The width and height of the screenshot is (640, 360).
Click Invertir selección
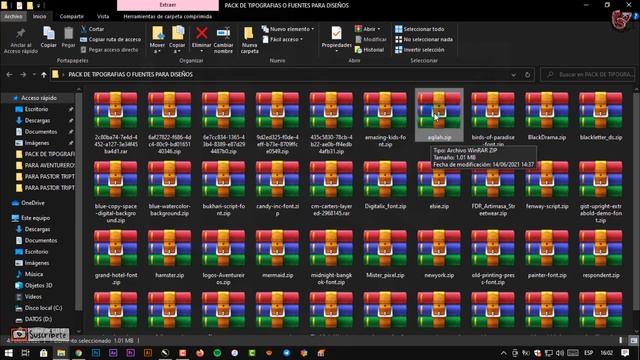coord(419,50)
